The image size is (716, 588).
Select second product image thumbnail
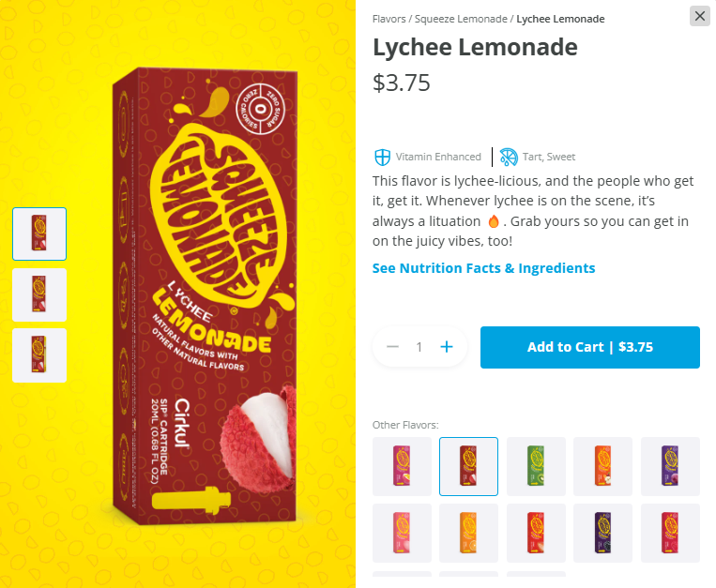tap(39, 294)
